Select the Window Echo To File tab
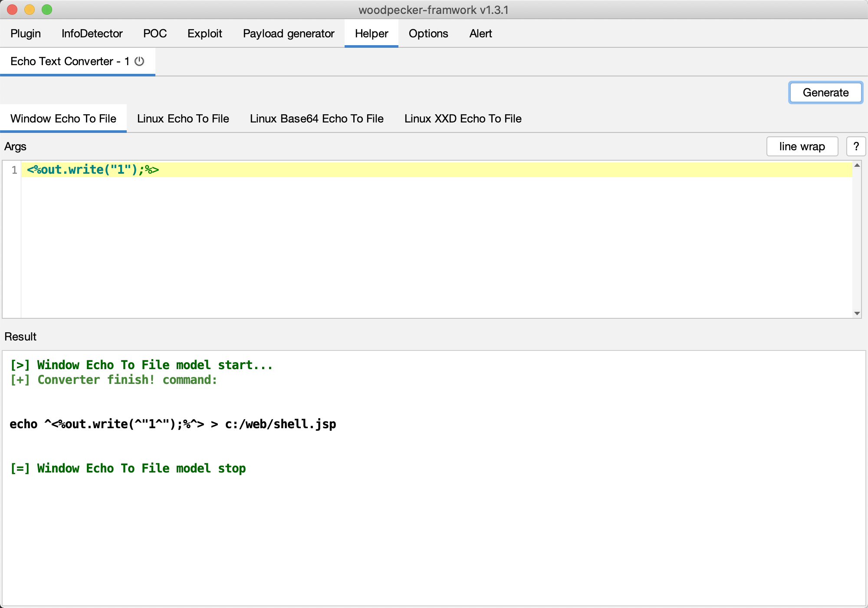Image resolution: width=868 pixels, height=608 pixels. (x=63, y=119)
